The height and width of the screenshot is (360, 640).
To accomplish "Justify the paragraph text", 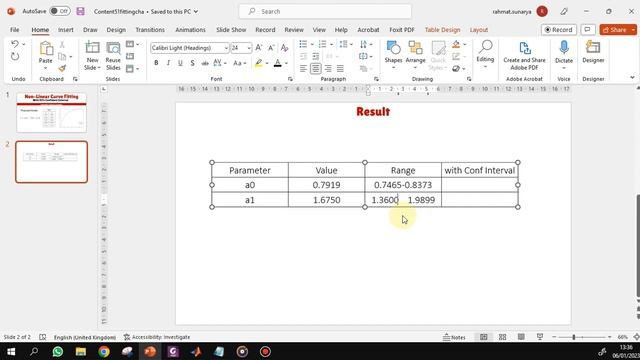I will coord(340,69).
